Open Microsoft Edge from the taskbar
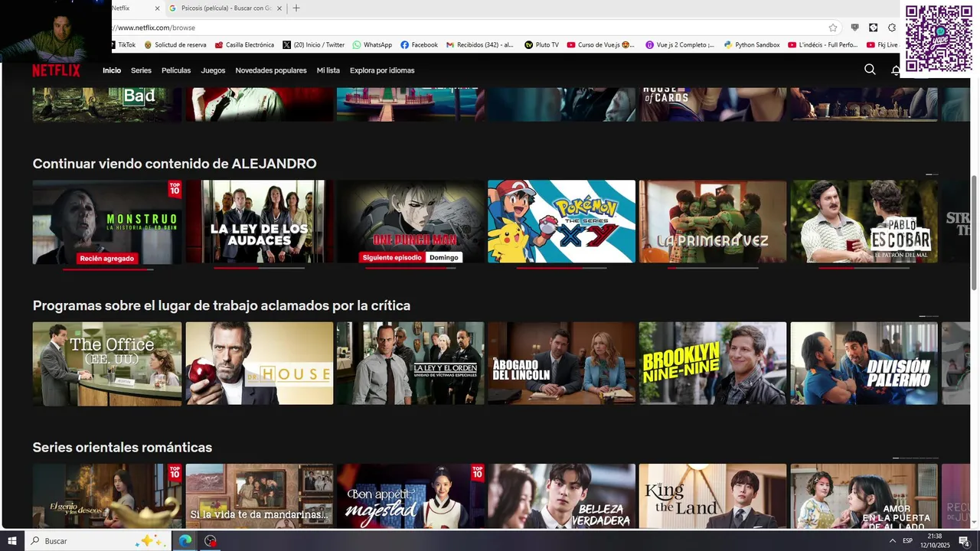 coord(185,541)
